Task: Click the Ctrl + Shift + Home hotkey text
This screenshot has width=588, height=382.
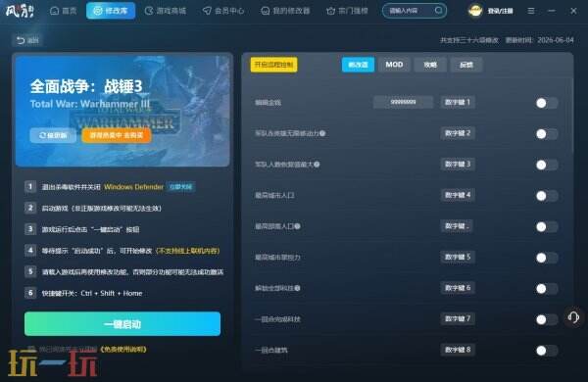Action: tap(112, 293)
